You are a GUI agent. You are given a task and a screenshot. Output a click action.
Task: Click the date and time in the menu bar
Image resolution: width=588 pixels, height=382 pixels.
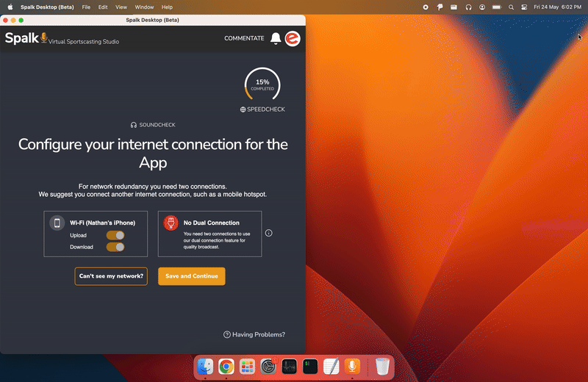pyautogui.click(x=557, y=7)
